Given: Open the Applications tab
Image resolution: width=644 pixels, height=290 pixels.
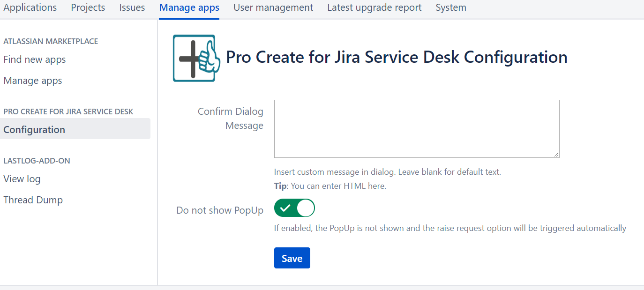Looking at the screenshot, I should pyautogui.click(x=30, y=7).
